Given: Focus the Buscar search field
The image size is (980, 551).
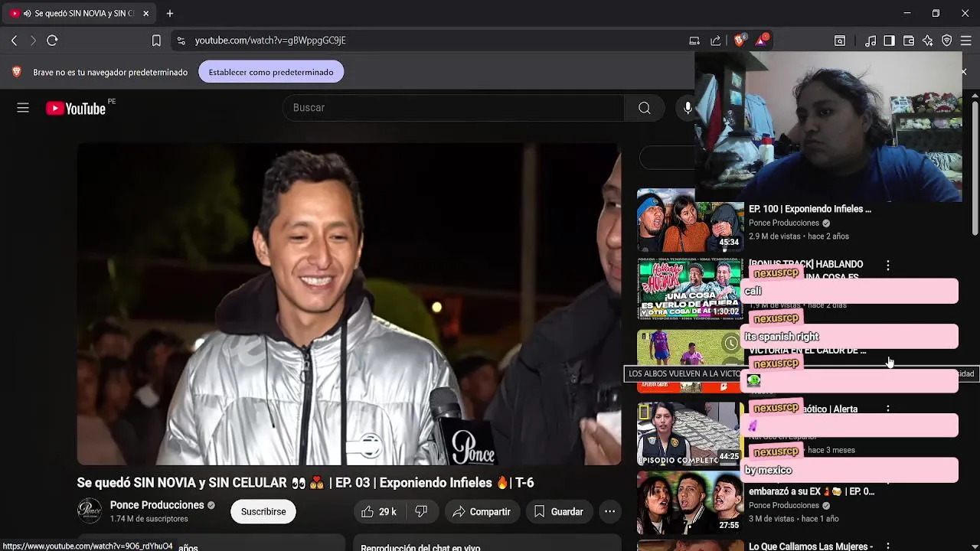Looking at the screenshot, I should point(453,108).
